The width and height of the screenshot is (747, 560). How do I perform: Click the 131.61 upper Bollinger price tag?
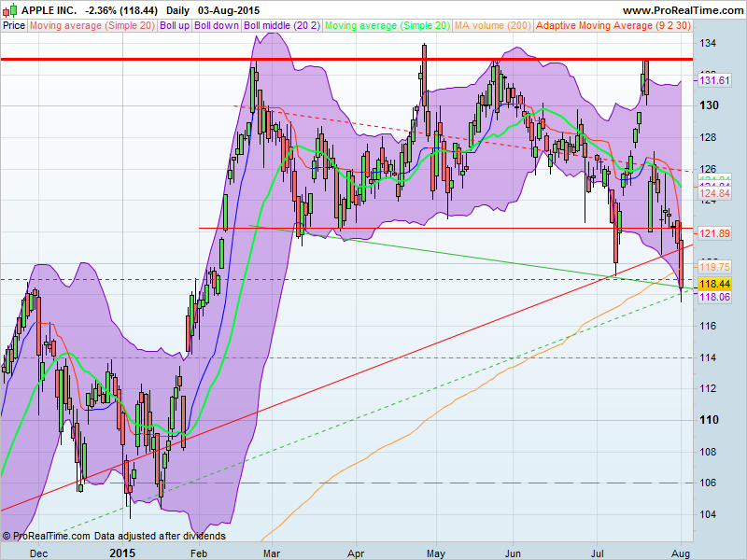pyautogui.click(x=714, y=80)
